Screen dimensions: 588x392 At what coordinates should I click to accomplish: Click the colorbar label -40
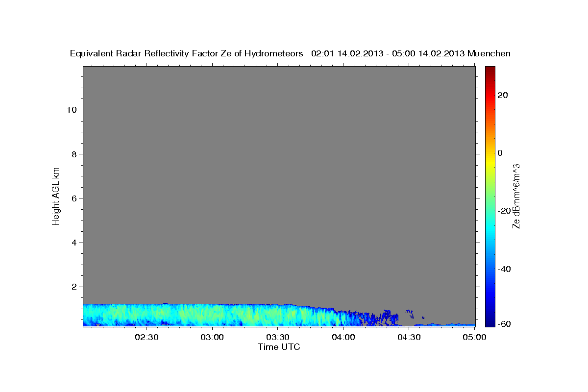pyautogui.click(x=504, y=269)
